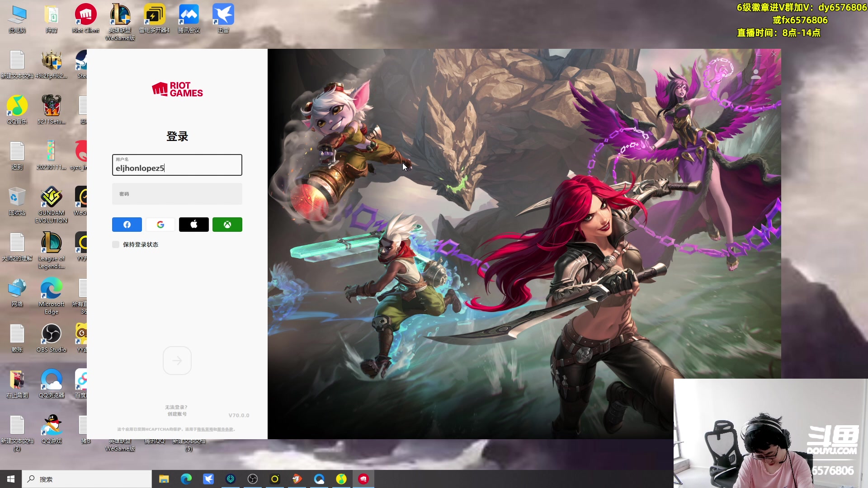
Task: Select the League of Legends desktop shortcut
Action: [52, 250]
